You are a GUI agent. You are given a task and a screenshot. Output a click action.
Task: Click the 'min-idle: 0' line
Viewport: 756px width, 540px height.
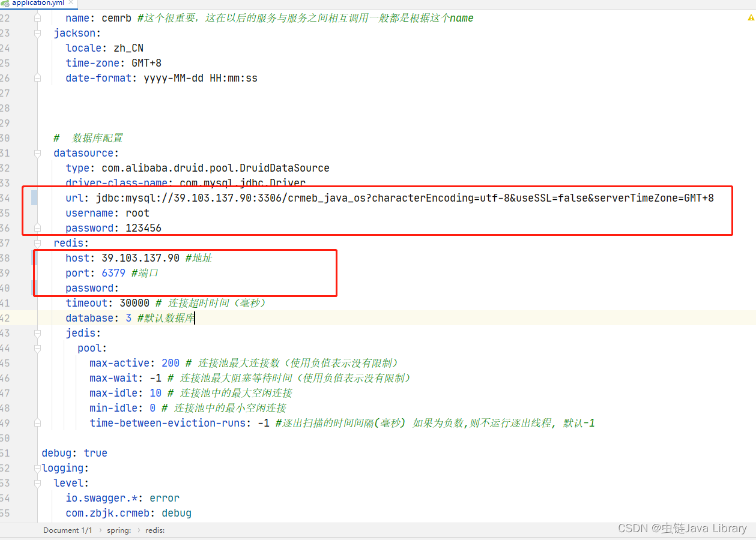[188, 408]
